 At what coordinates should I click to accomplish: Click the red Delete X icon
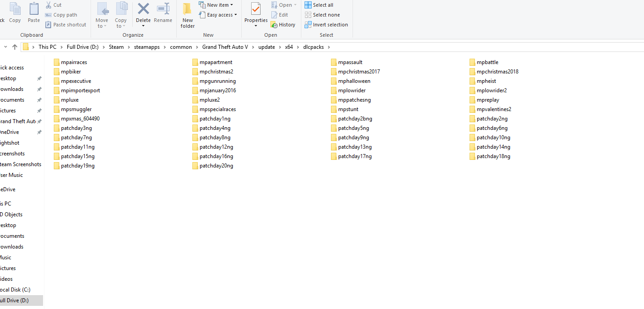[143, 9]
